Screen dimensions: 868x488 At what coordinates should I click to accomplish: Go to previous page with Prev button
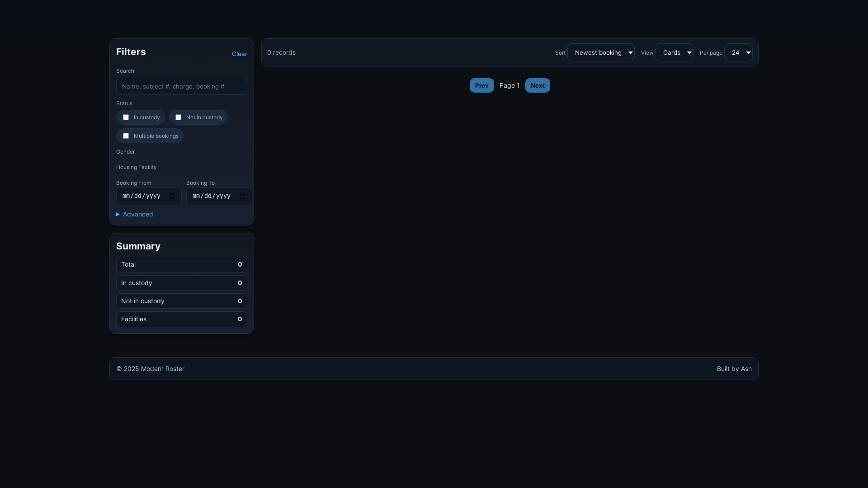[x=481, y=85]
